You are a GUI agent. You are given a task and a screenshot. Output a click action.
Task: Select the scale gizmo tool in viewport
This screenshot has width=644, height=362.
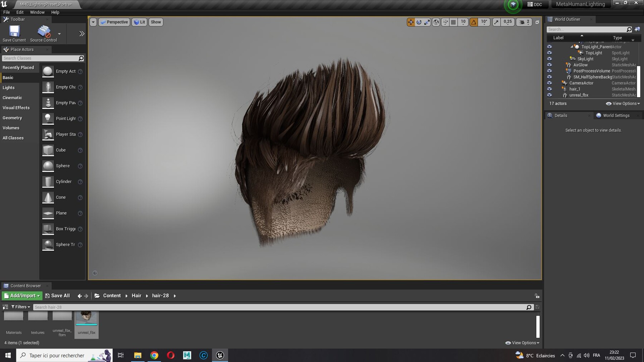pos(427,22)
